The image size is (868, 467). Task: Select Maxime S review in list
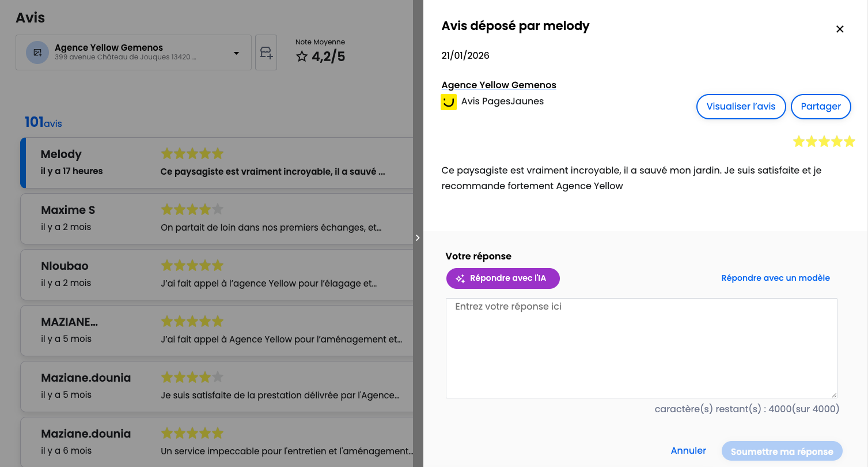click(x=216, y=219)
